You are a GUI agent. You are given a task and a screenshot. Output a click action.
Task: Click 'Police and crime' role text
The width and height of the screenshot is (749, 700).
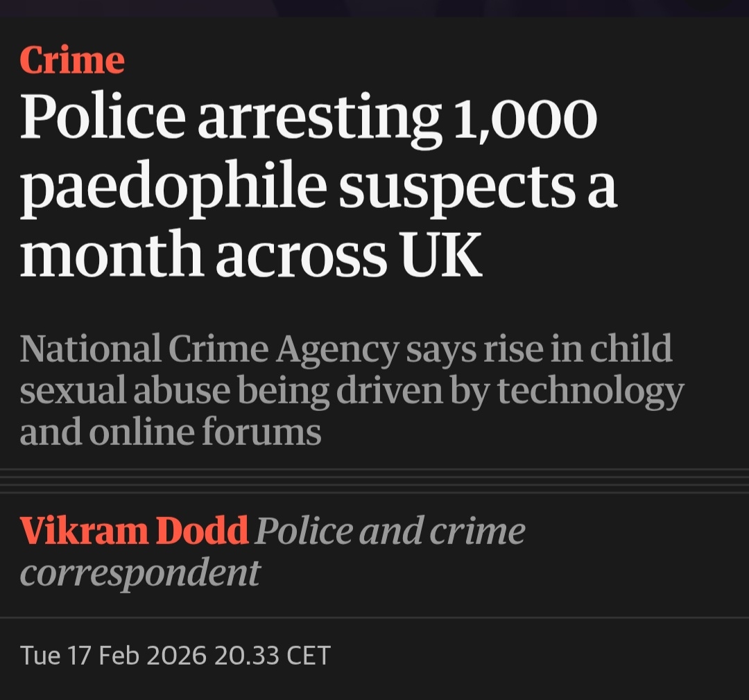tap(390, 532)
